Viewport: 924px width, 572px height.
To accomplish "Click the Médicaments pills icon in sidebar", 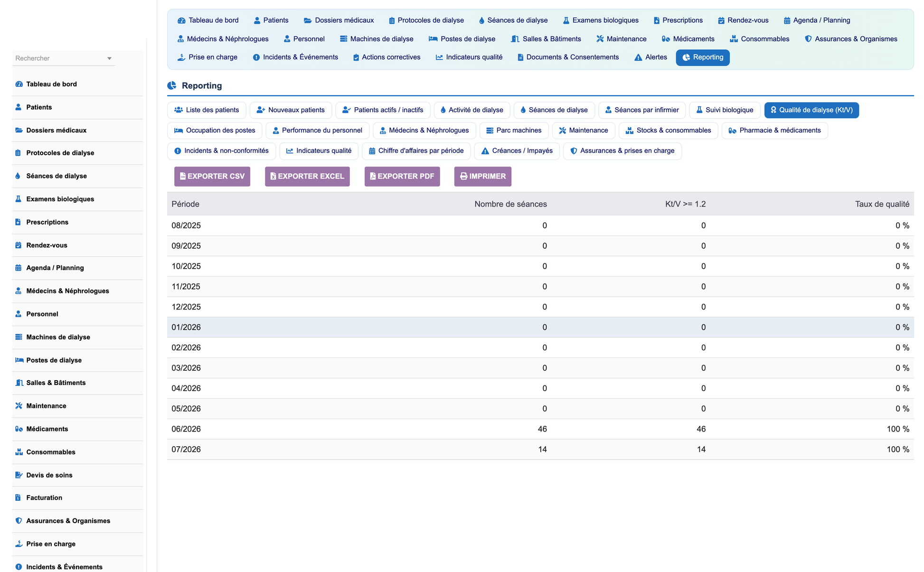I will 19,429.
